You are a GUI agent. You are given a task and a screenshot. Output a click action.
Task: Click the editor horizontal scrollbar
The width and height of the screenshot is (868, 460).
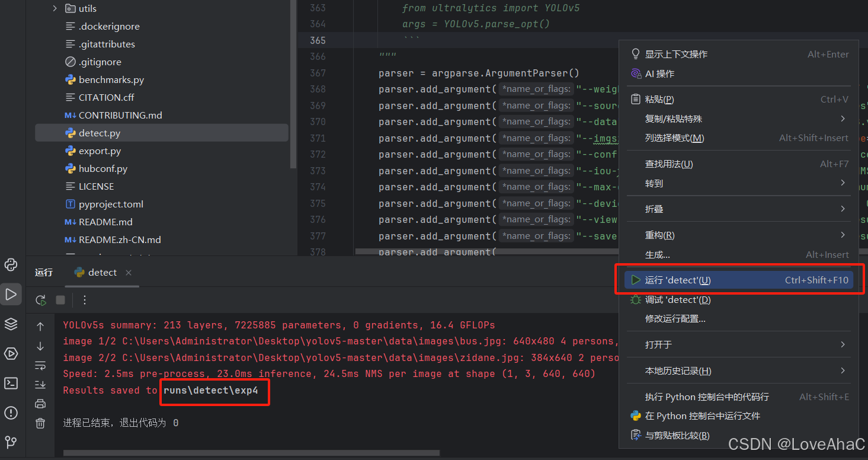coord(486,251)
